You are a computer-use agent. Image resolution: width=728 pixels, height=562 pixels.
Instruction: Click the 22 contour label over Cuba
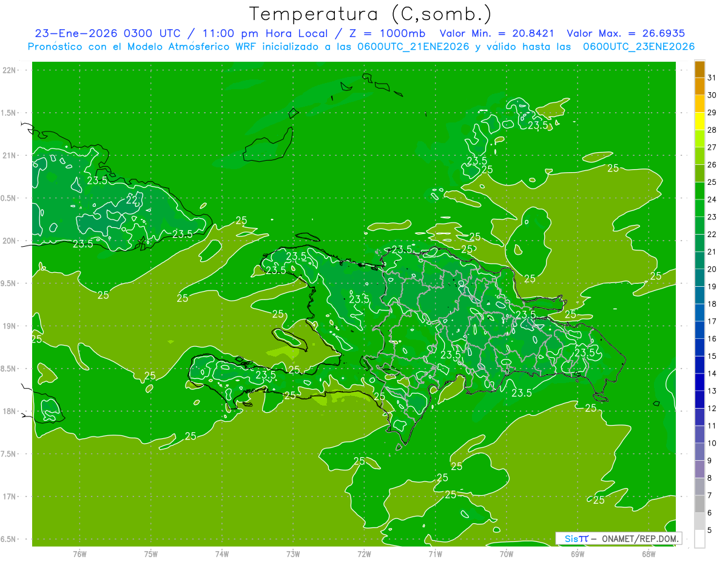(132, 200)
